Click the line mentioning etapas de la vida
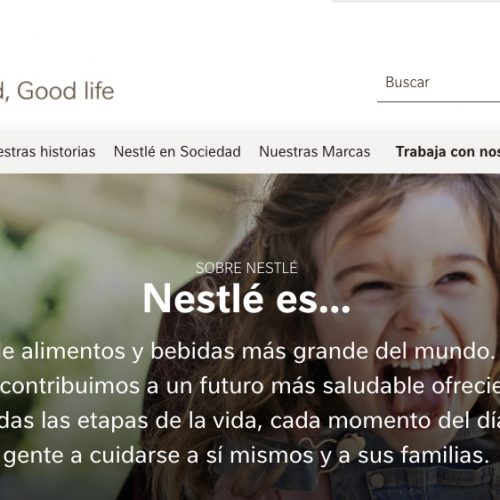500x500 pixels. (250, 420)
